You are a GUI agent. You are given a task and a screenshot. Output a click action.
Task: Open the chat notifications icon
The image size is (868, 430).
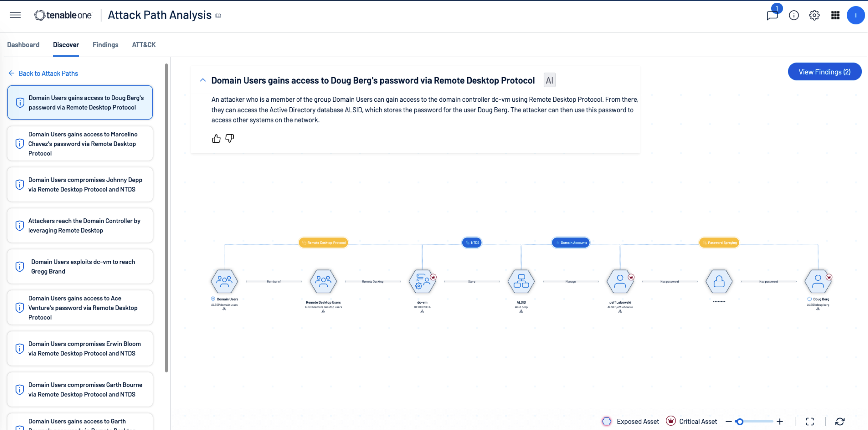(x=772, y=15)
